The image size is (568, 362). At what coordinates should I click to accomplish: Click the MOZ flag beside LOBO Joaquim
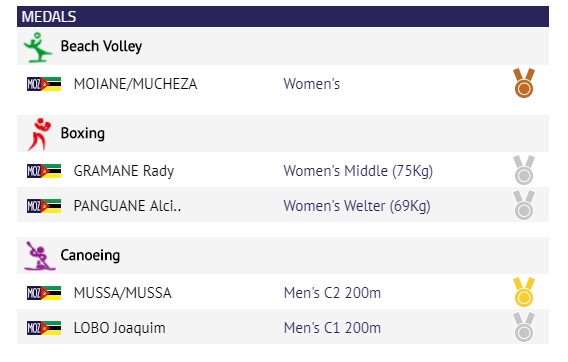tap(44, 328)
